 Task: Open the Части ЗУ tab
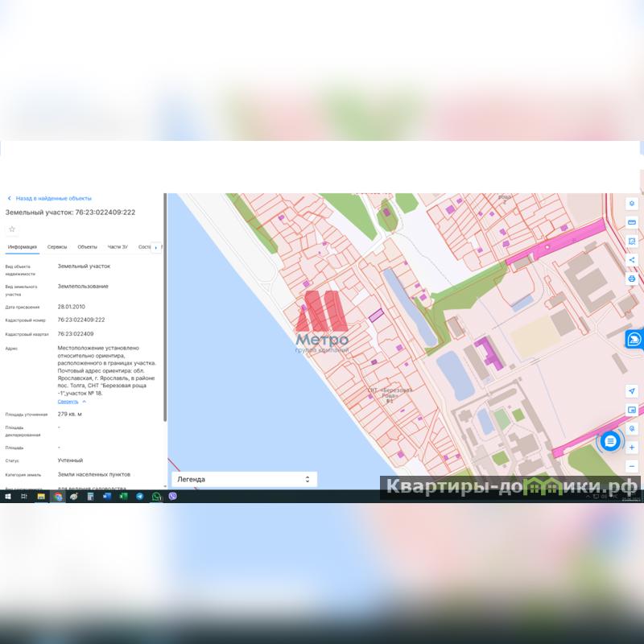(118, 247)
